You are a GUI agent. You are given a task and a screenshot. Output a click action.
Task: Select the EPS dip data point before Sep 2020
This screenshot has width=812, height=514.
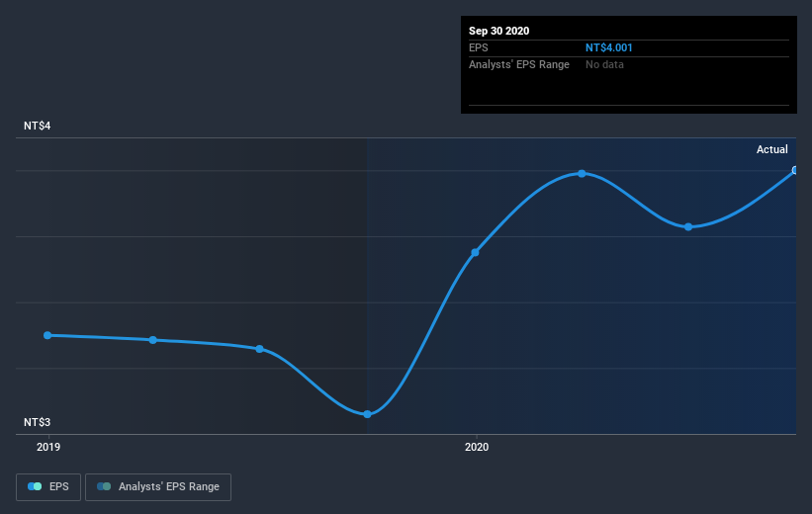(x=688, y=226)
